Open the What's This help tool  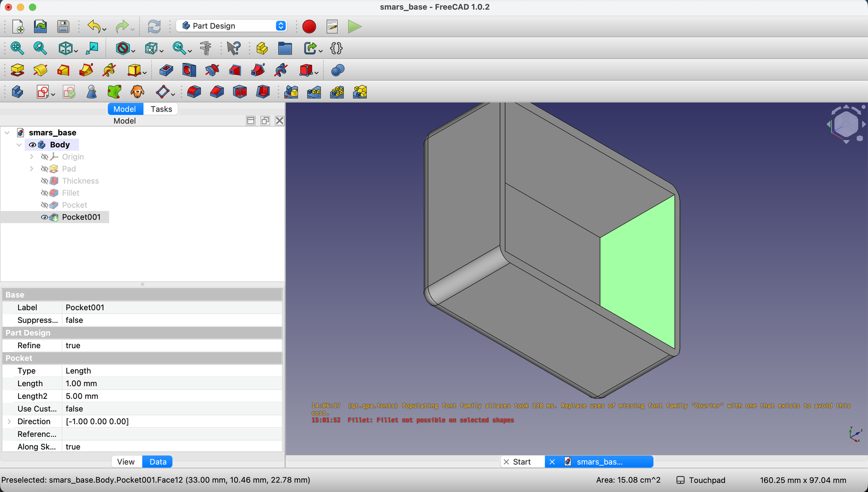pyautogui.click(x=234, y=48)
